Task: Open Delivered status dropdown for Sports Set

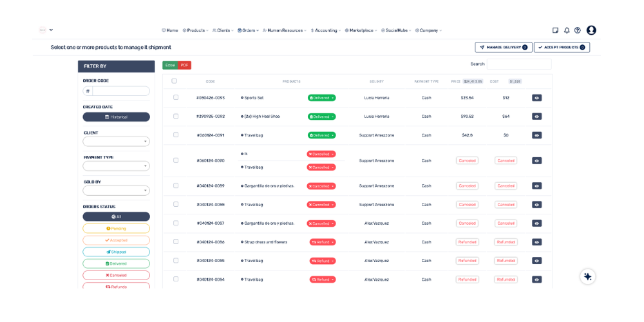Action: 321,98
